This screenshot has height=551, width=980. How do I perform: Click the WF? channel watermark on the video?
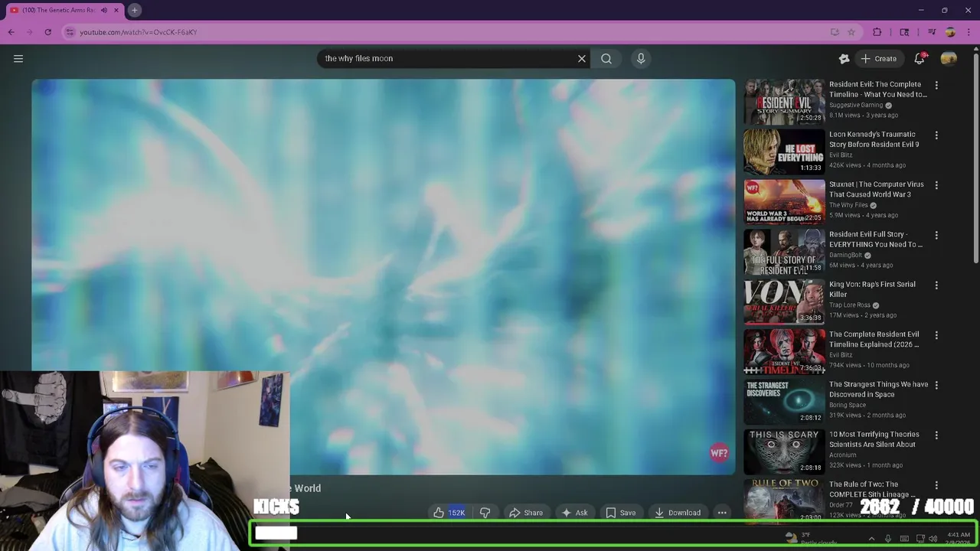(719, 453)
